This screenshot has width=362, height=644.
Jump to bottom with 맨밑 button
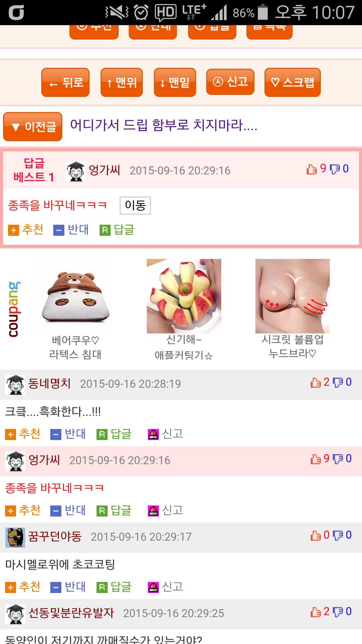click(175, 83)
